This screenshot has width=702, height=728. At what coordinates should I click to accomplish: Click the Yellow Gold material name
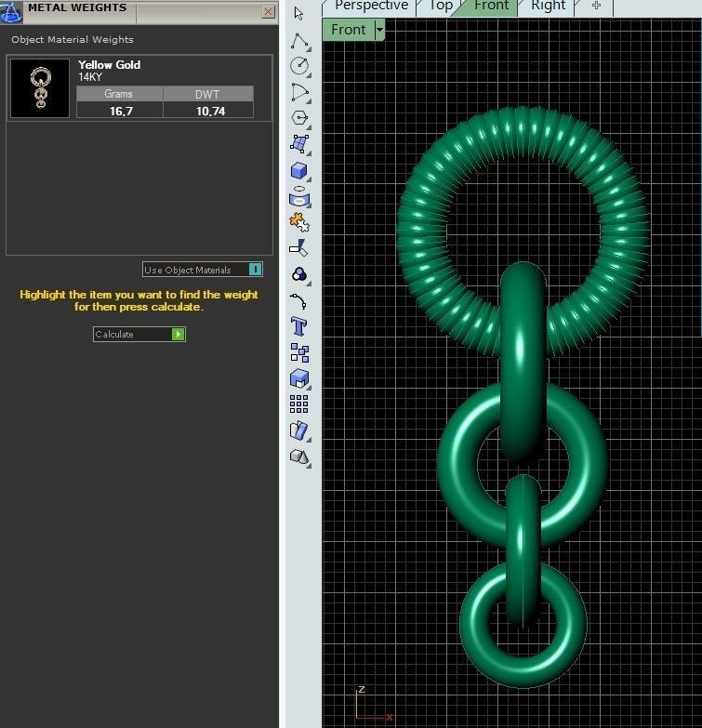pos(109,65)
